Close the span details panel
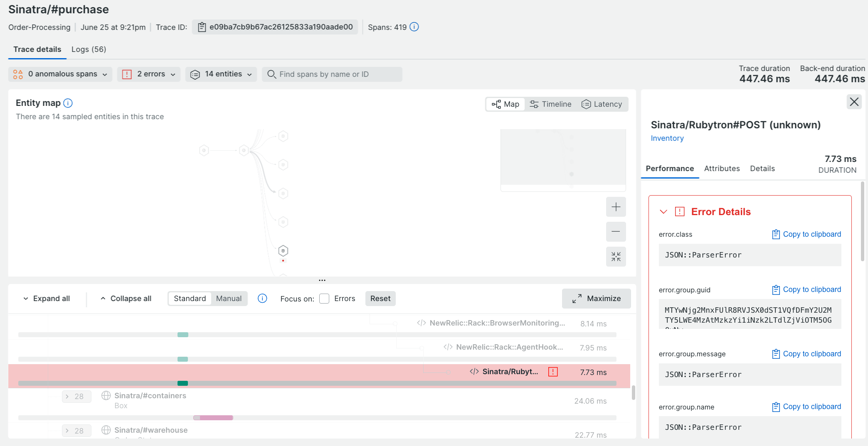The image size is (868, 446). pyautogui.click(x=854, y=102)
